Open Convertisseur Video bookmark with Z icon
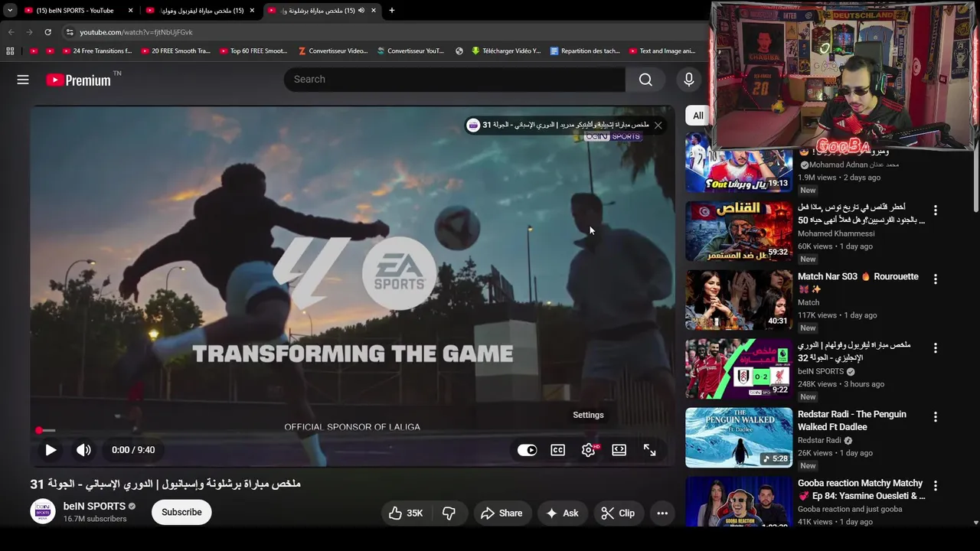Screen dimensions: 980x551 point(333,51)
